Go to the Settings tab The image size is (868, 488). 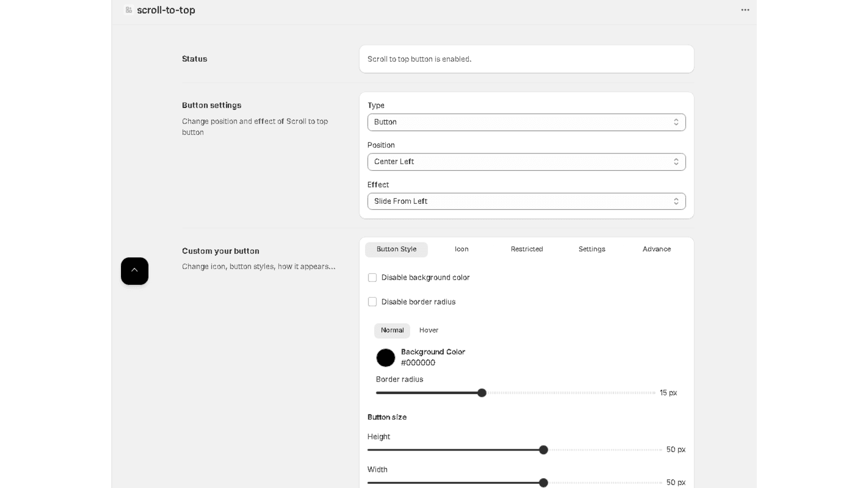592,249
